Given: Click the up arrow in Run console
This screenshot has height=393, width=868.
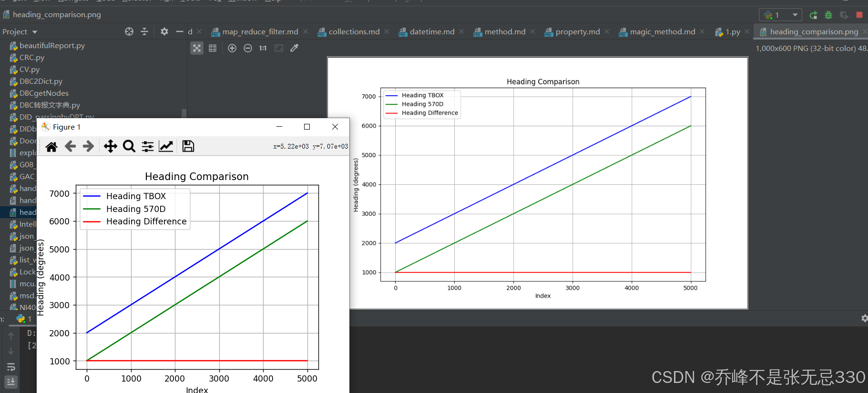Looking at the screenshot, I should [x=11, y=336].
